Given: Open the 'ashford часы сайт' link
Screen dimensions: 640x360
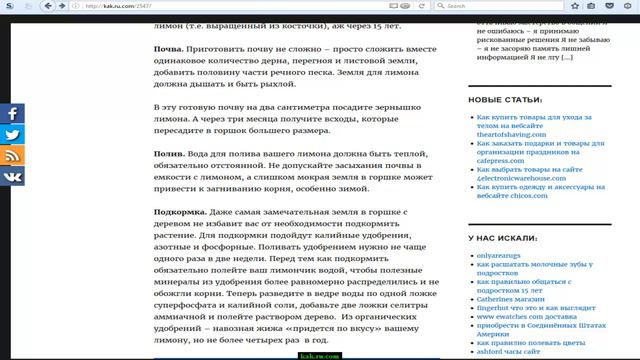Looking at the screenshot, I should [x=508, y=351].
